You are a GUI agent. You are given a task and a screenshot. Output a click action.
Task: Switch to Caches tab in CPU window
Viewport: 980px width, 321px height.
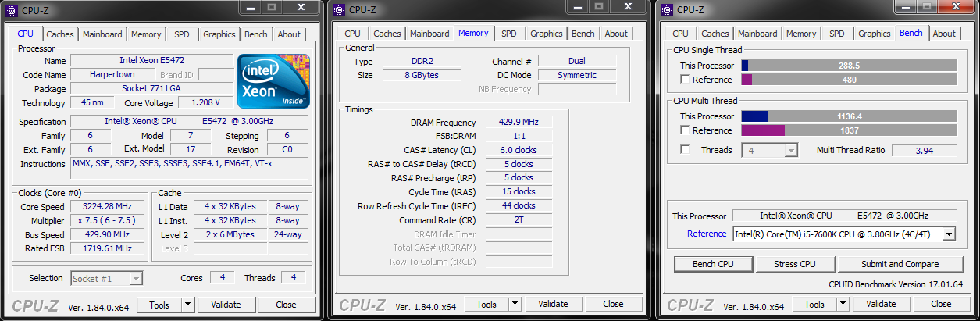[60, 34]
